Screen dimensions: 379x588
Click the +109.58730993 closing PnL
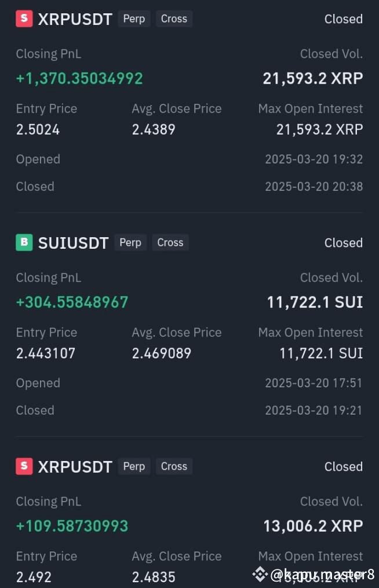click(72, 526)
